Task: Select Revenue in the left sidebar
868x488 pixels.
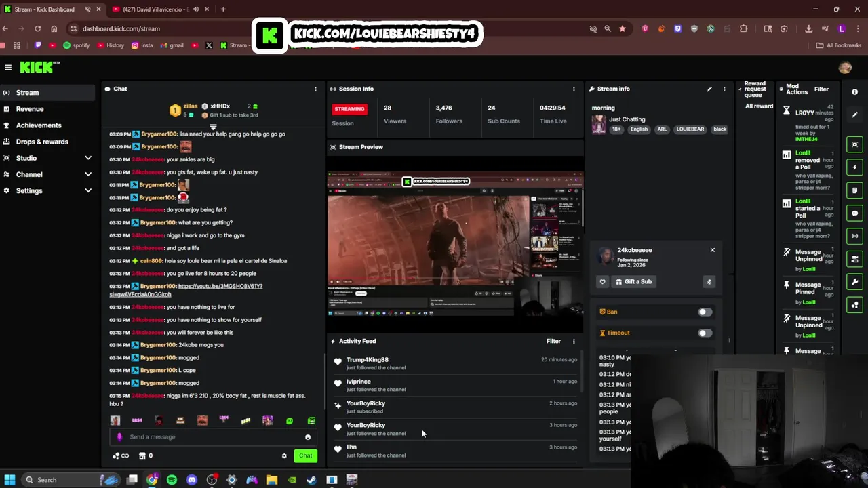Action: click(x=47, y=109)
